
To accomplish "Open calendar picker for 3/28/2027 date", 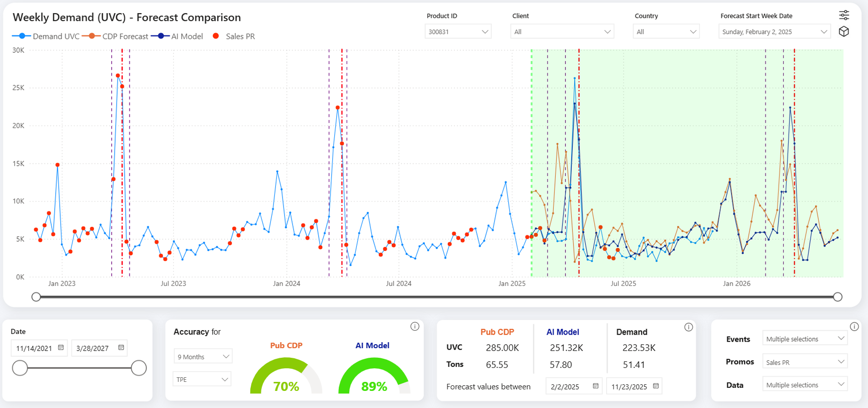I will 121,348.
